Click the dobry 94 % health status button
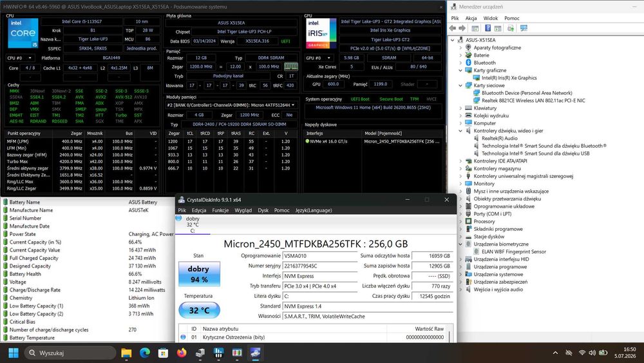 tap(199, 274)
